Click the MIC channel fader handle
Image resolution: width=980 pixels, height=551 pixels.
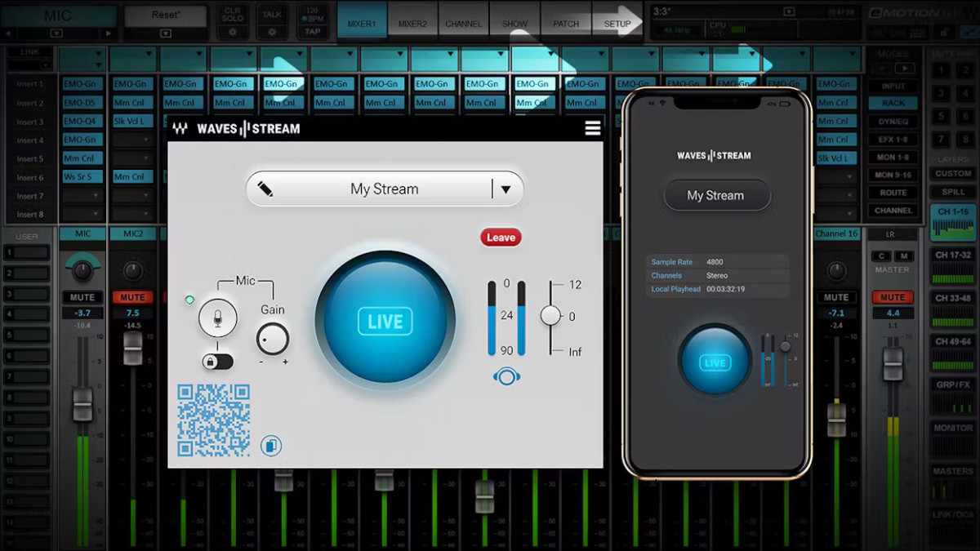click(x=82, y=404)
